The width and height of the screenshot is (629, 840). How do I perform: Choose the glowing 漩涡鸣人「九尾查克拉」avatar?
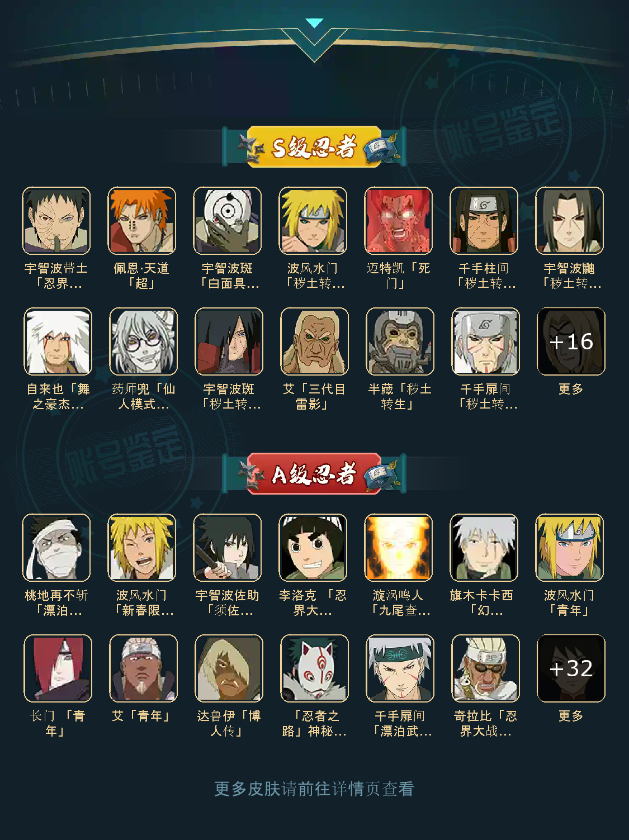[x=398, y=548]
